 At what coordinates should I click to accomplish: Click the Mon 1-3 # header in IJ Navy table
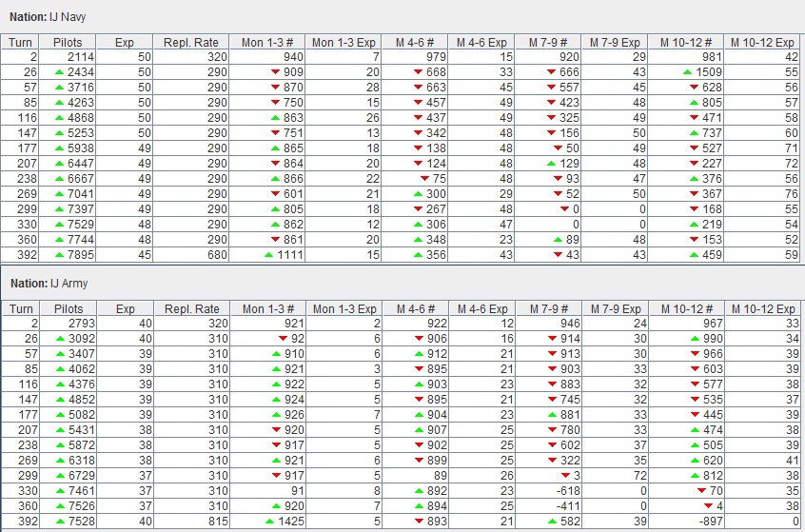point(267,42)
